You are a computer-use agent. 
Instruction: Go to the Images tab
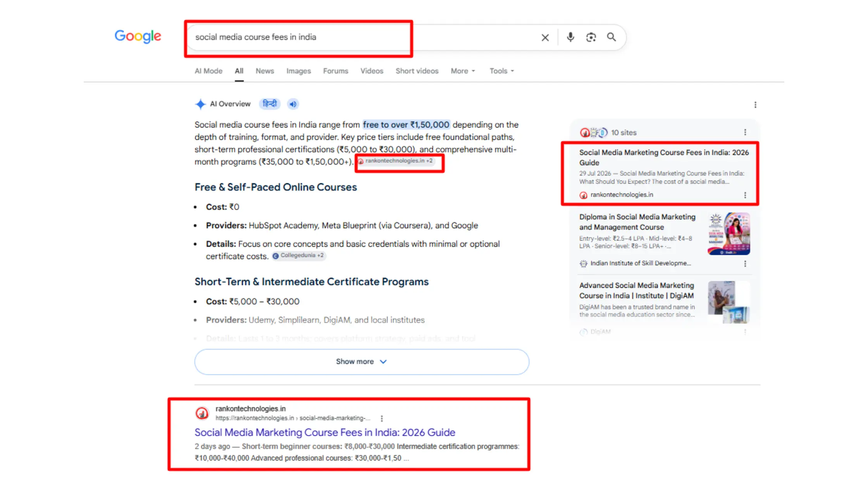click(x=298, y=71)
